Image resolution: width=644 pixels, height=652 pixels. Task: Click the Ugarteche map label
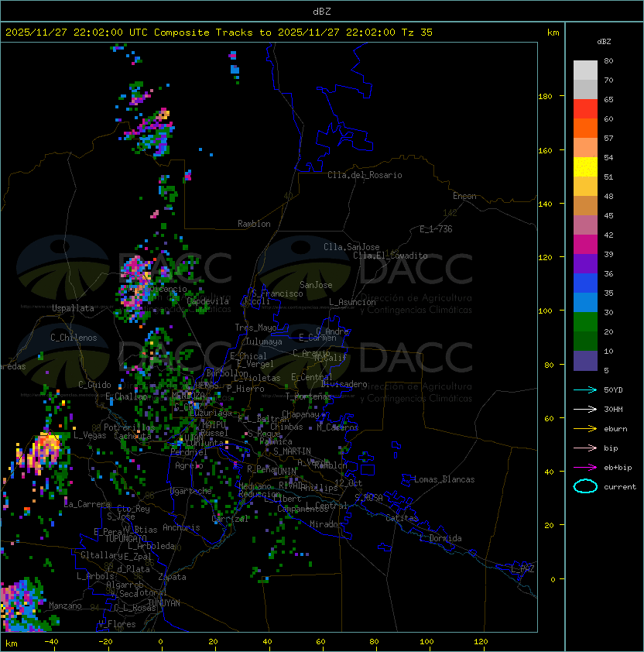[191, 492]
